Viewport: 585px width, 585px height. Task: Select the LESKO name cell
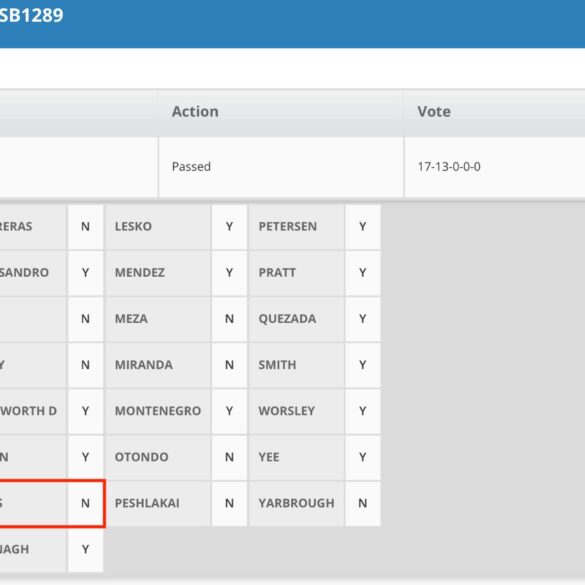tap(158, 227)
